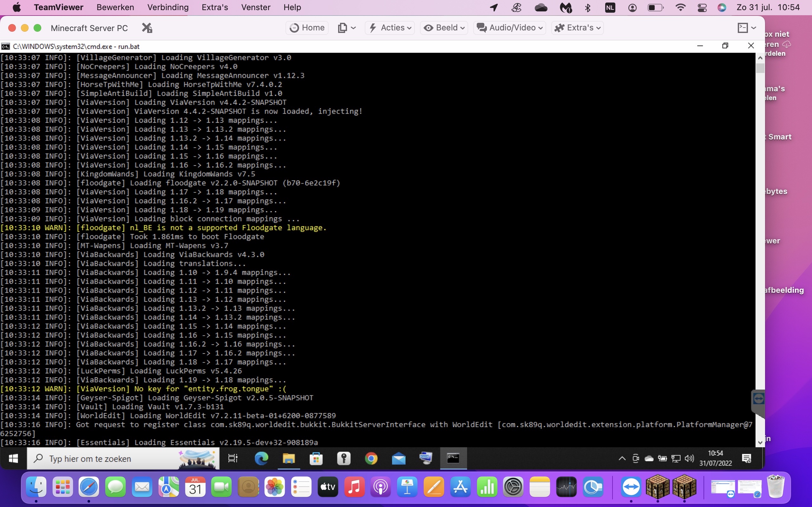
Task: Open the Microsoft Store from the taskbar
Action: point(316,459)
